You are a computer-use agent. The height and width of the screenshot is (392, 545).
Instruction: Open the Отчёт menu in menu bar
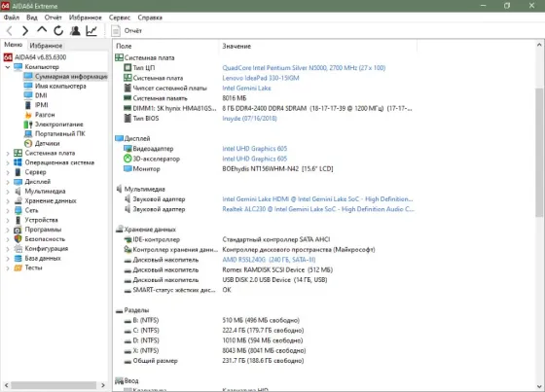(x=53, y=18)
